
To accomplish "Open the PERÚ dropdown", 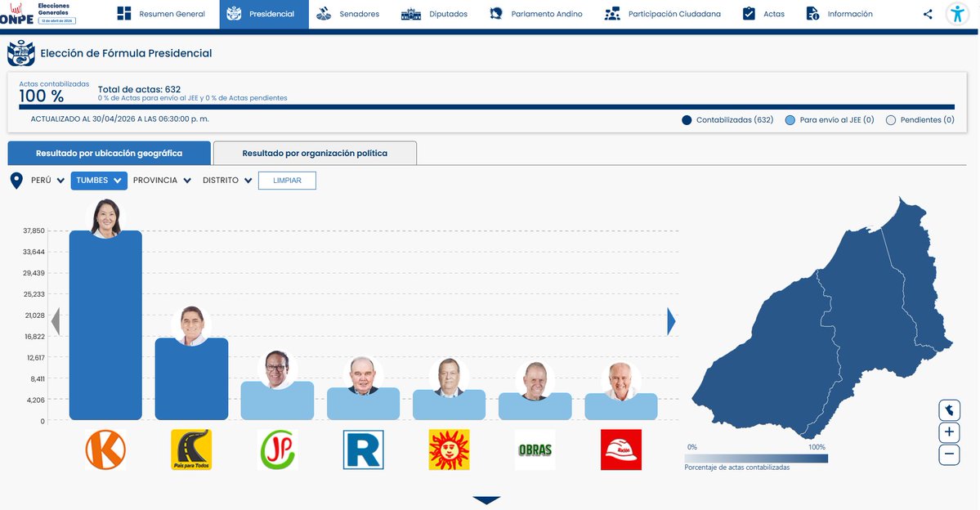I will point(47,180).
